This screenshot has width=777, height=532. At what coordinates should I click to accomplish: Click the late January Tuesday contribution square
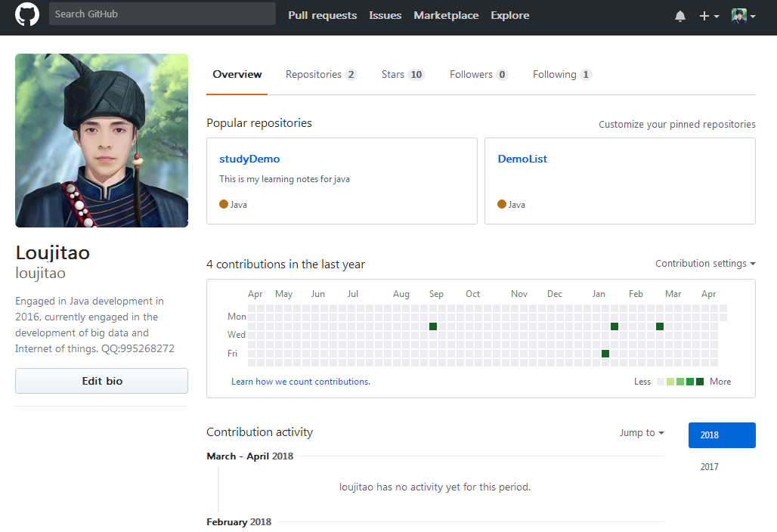[614, 326]
